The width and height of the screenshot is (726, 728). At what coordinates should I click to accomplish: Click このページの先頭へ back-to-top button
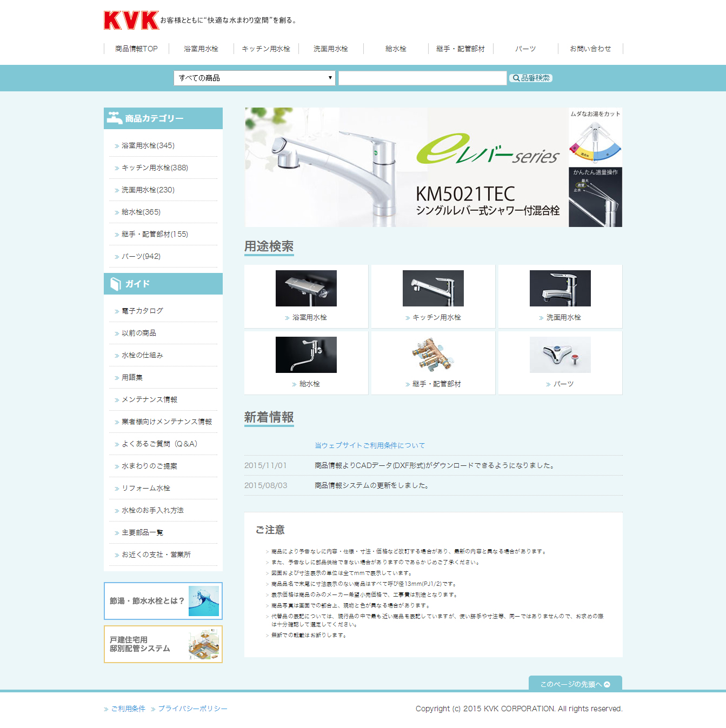[x=575, y=684]
